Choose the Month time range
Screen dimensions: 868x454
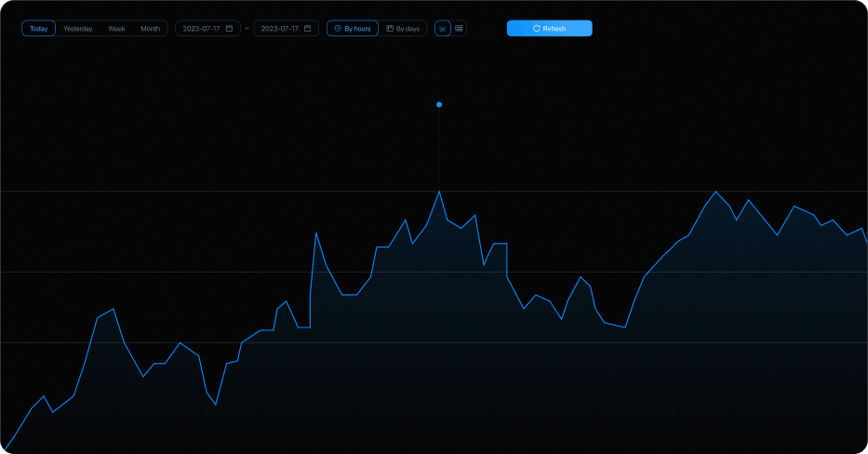coord(150,29)
